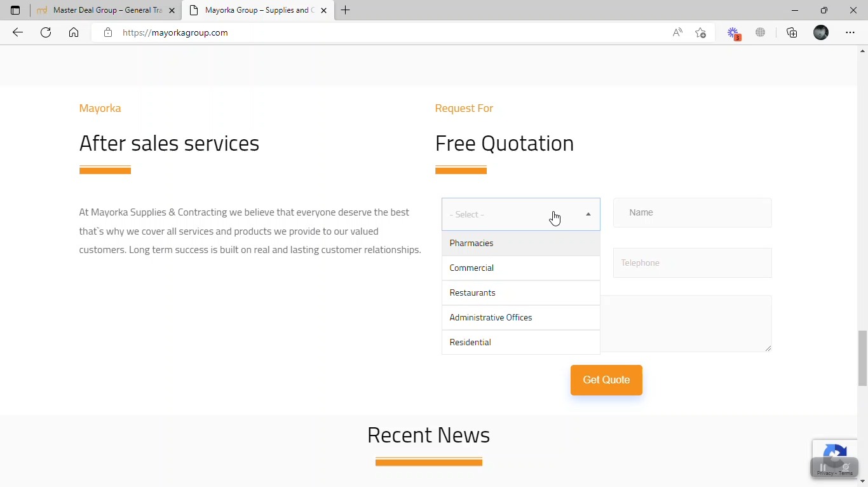This screenshot has width=868, height=487.
Task: Focus the Telephone input field
Action: coord(693,263)
